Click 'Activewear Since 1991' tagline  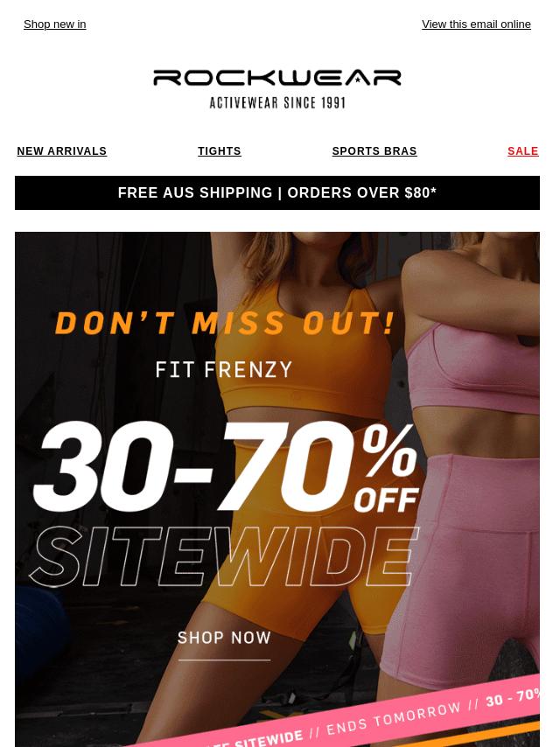tap(277, 103)
